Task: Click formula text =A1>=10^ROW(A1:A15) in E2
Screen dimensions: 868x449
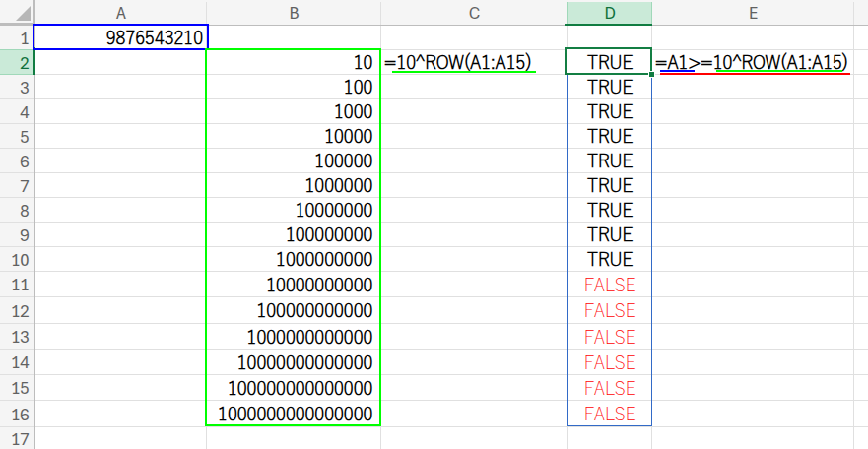Action: tap(754, 62)
